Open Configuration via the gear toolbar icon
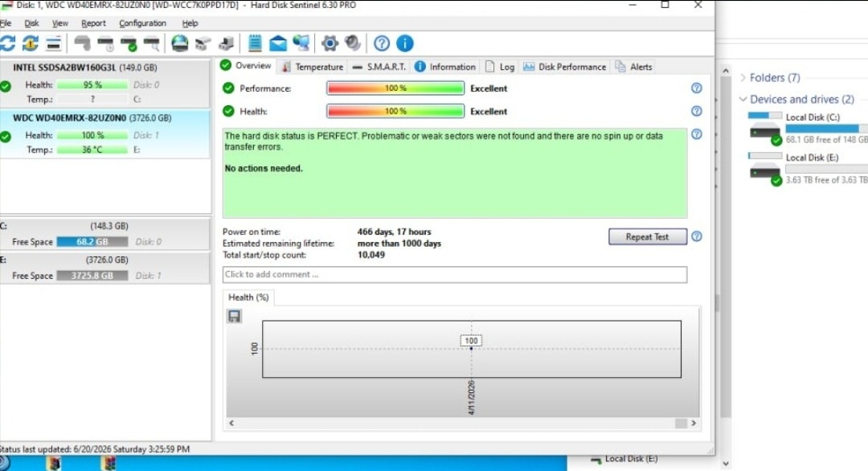868x471 pixels. [330, 43]
